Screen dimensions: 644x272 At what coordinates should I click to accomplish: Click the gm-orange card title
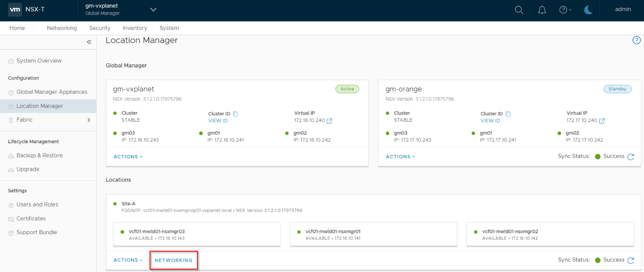(404, 89)
